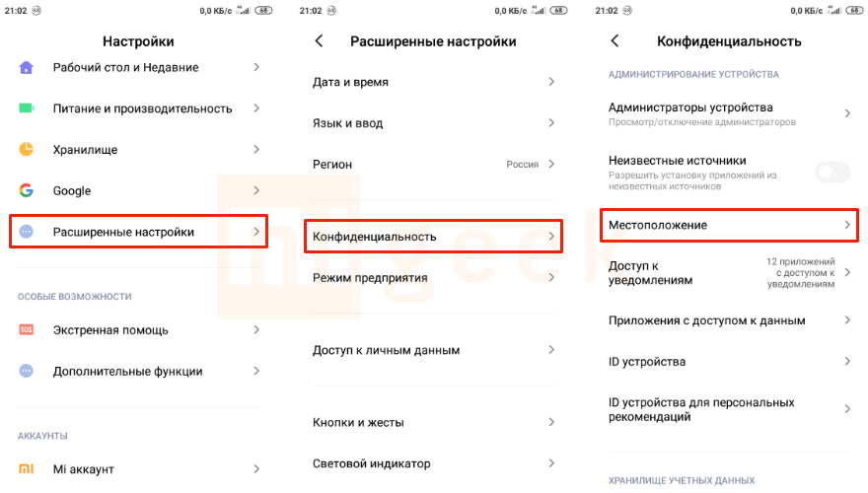This screenshot has height=493, width=868.
Task: Click the SOS icon for Экстренная помощь
Action: point(27,330)
